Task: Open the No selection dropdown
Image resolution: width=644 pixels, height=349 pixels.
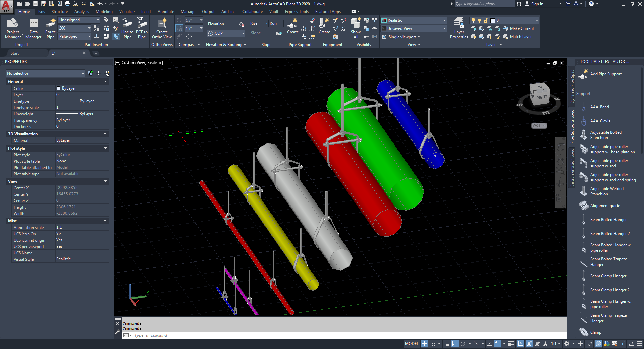Action: point(45,73)
